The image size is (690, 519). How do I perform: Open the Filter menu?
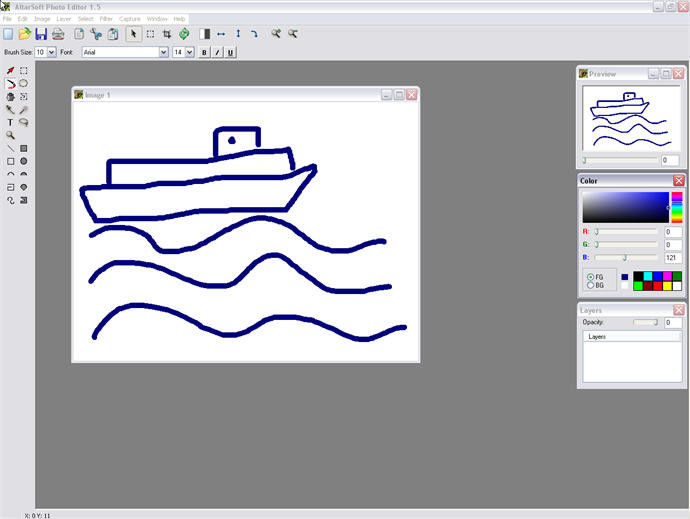coord(106,19)
